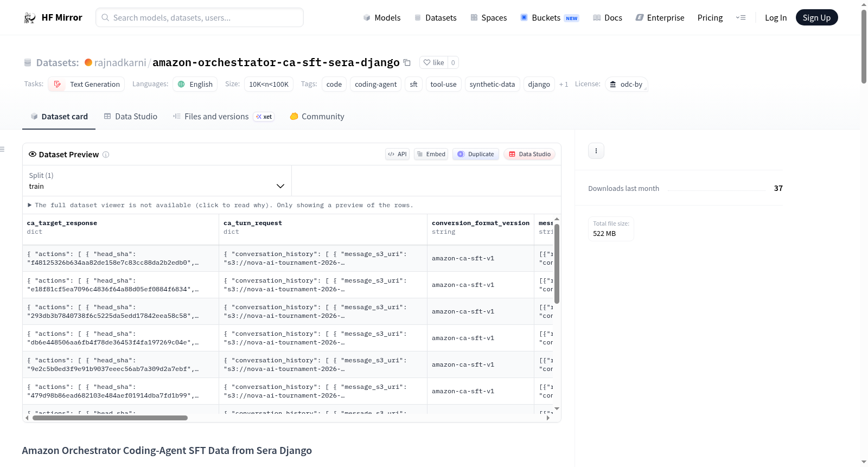Viewport: 868px width, 467px height.
Task: Open the more navigation menu icon
Action: click(x=741, y=18)
